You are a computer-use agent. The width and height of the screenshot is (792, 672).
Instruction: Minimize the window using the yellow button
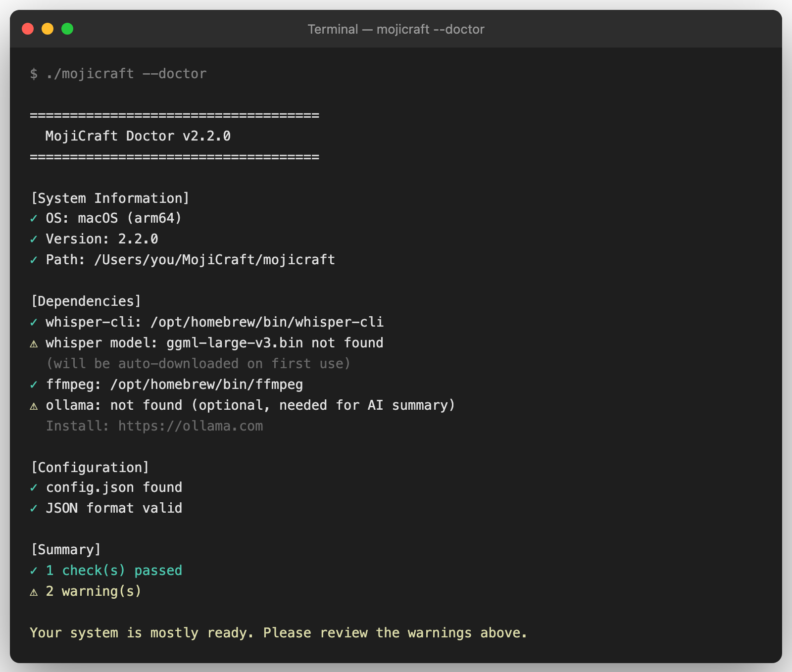(48, 29)
